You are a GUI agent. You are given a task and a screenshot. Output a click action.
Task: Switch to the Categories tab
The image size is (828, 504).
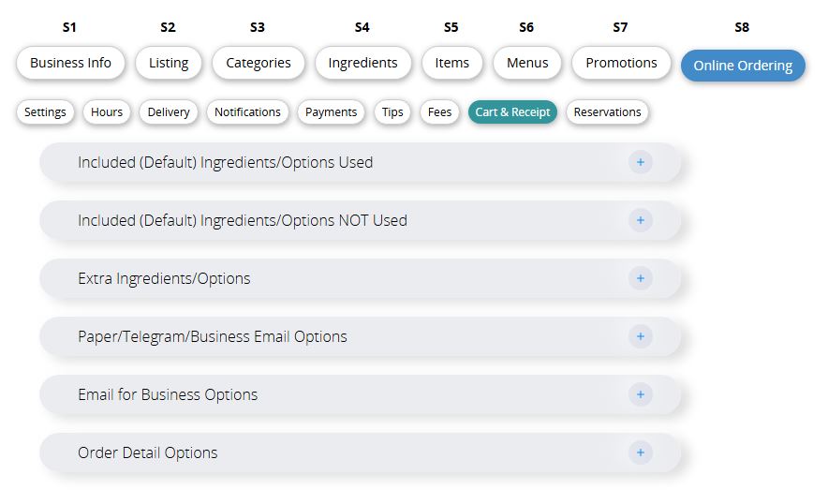pyautogui.click(x=259, y=63)
